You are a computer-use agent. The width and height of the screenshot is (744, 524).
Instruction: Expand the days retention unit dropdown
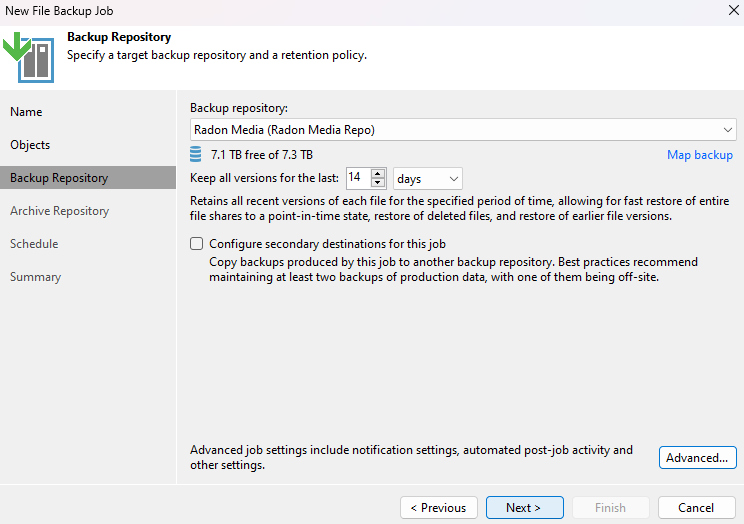click(x=428, y=179)
